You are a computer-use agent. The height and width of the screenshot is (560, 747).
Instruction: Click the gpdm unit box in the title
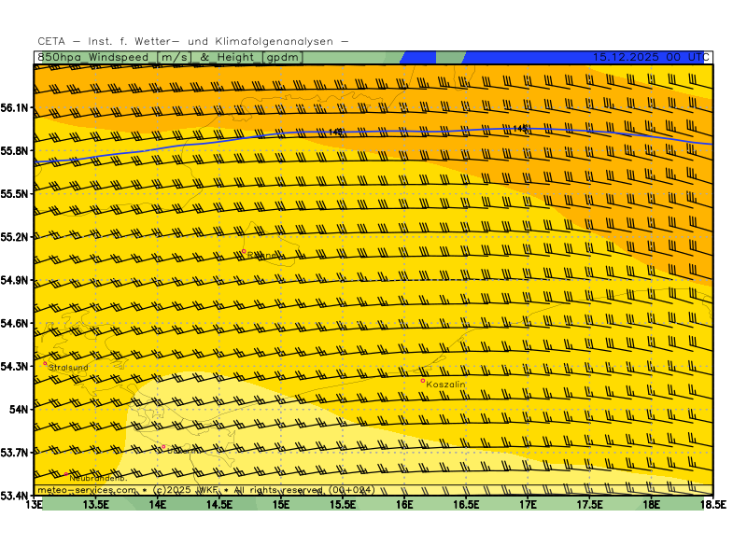point(283,57)
